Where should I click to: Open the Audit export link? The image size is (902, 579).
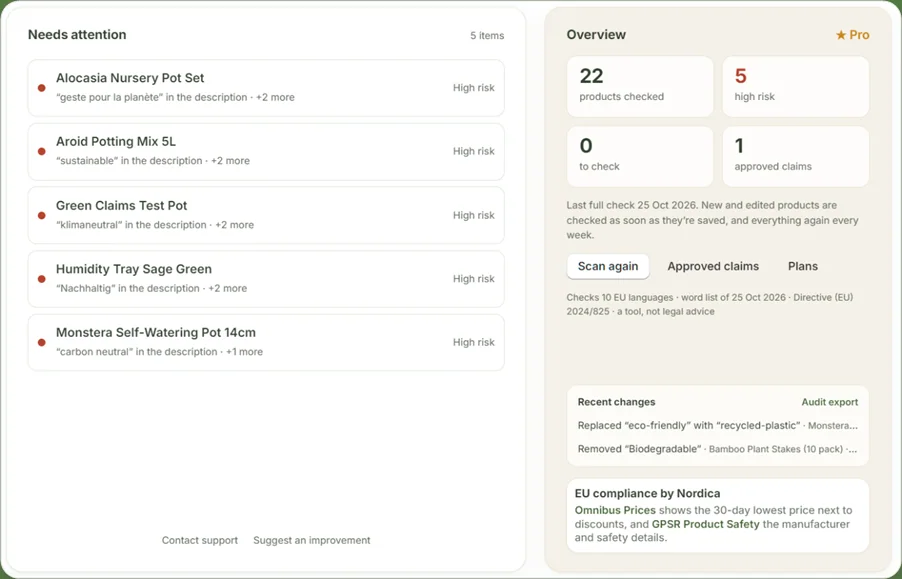pos(830,402)
